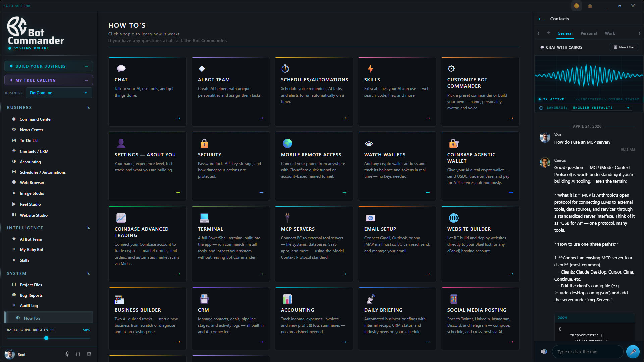644x362 pixels.
Task: Click the gear icon on Customize Bot Commander card
Action: tap(451, 68)
